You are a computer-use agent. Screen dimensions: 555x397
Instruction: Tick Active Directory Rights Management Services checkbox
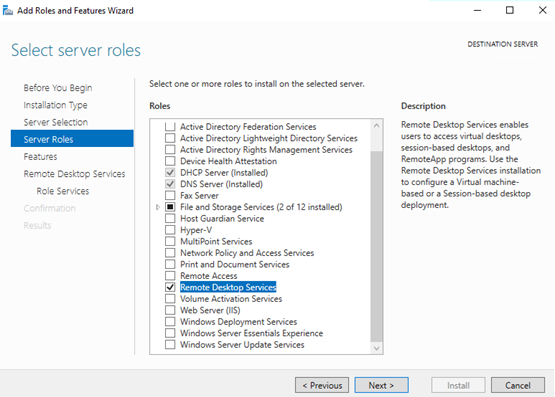pos(170,149)
